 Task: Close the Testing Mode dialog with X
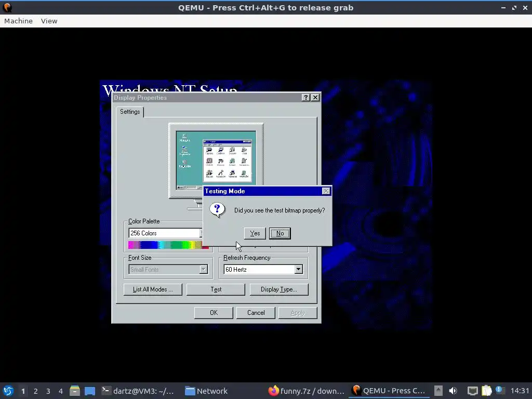tap(326, 191)
